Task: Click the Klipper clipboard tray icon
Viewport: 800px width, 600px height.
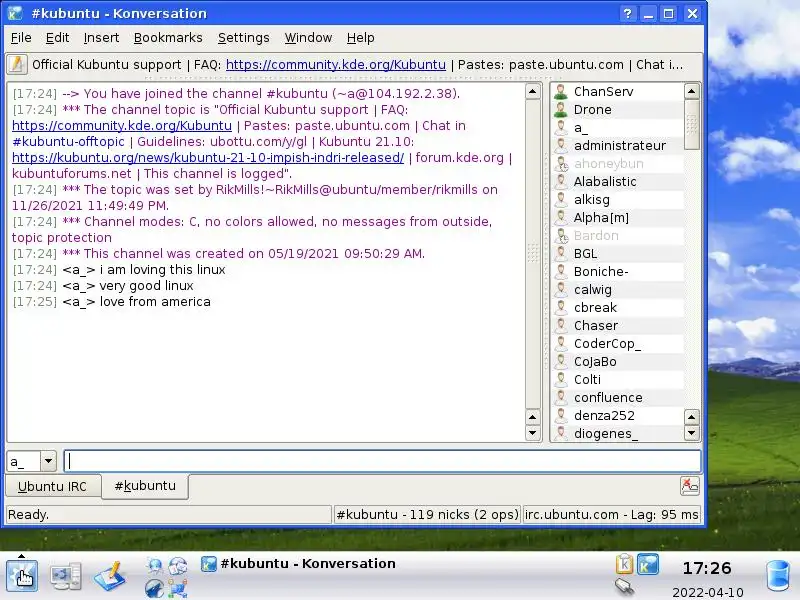Action: pyautogui.click(x=624, y=564)
